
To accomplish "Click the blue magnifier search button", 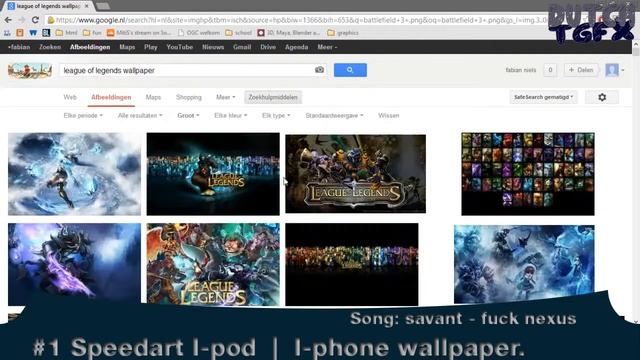I will coord(350,70).
